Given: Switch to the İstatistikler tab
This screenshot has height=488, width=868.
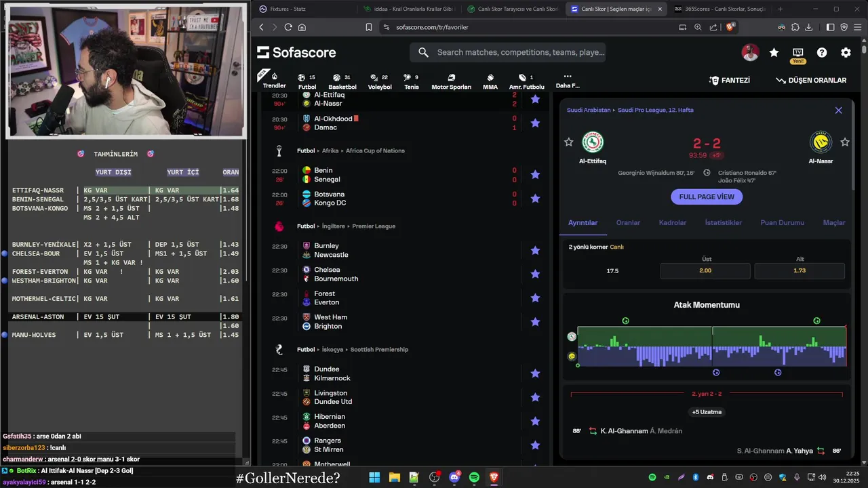Looking at the screenshot, I should [723, 222].
